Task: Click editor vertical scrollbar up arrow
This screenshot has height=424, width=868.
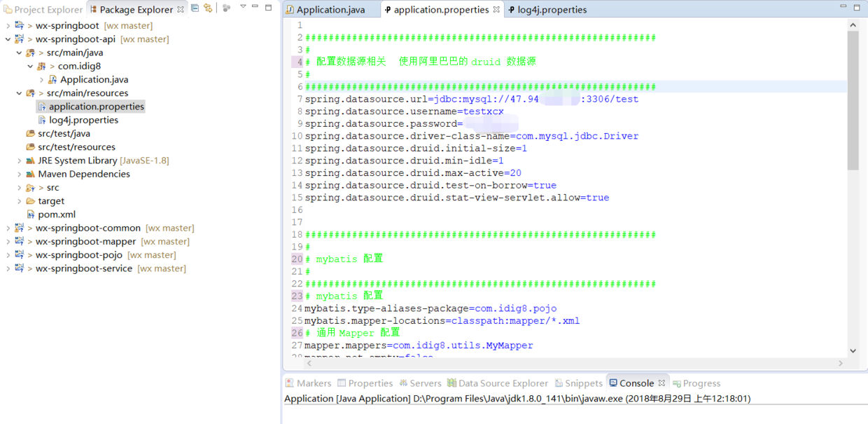Action: tap(853, 25)
